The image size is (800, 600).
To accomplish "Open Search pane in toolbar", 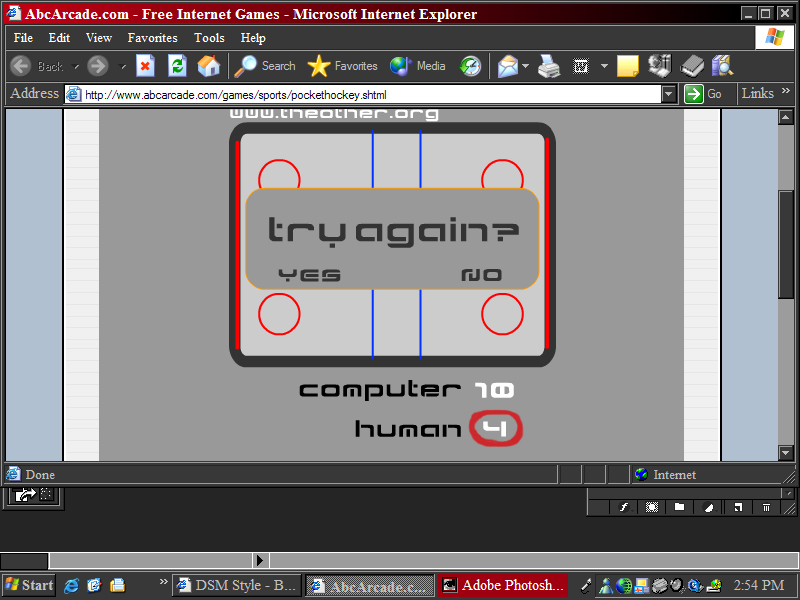I will click(x=265, y=66).
